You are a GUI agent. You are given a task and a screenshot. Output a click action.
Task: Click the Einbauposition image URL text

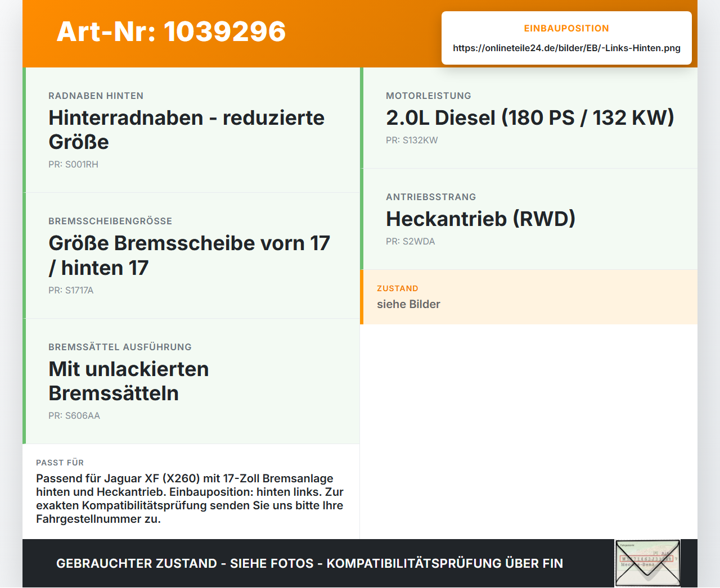point(566,48)
